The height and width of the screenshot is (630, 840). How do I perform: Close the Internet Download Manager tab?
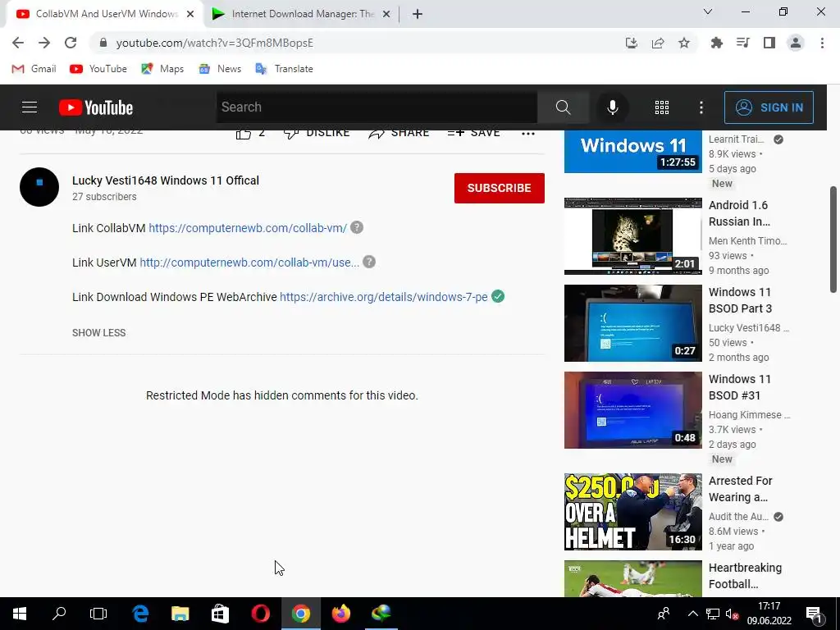(x=386, y=15)
